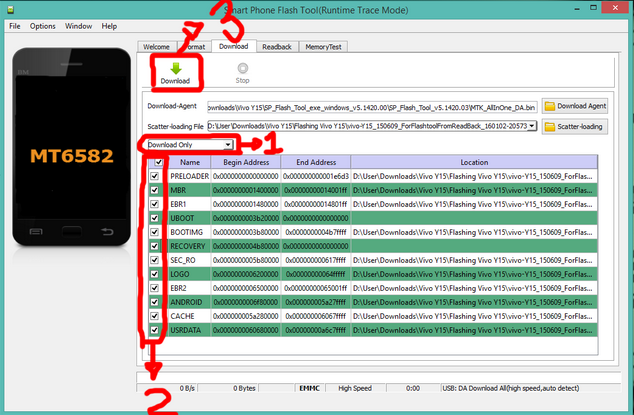Image resolution: width=634 pixels, height=415 pixels.
Task: Click the SEC_RO begin address 0x0000000005b80000
Action: tap(246, 260)
